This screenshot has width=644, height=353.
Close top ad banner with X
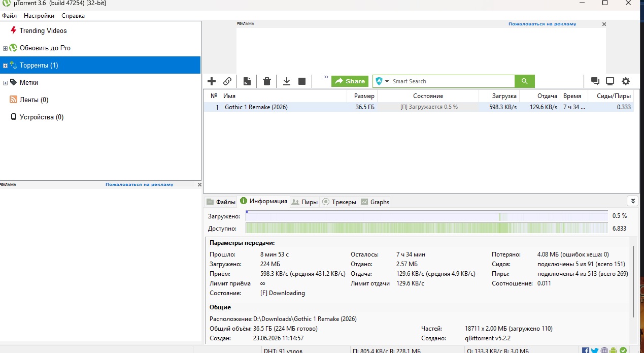click(604, 24)
